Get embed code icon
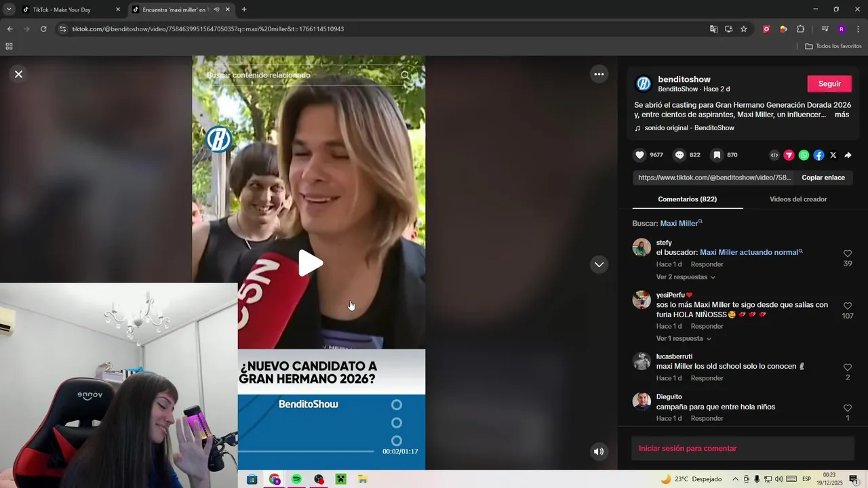The width and height of the screenshot is (868, 488). (x=774, y=155)
